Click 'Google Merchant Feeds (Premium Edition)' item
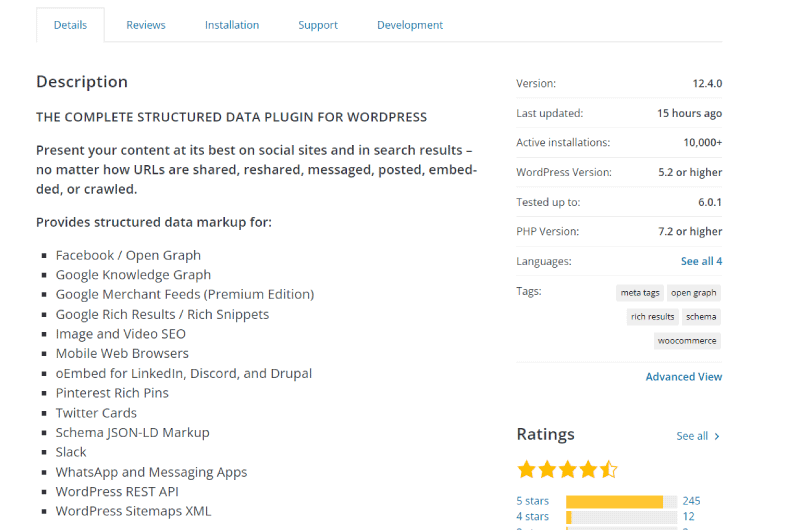Viewport: 800px width, 530px height. pyautogui.click(x=185, y=294)
